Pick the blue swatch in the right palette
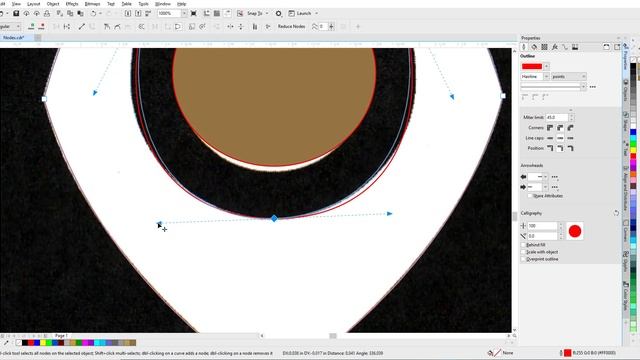The image size is (640, 360). click(633, 132)
